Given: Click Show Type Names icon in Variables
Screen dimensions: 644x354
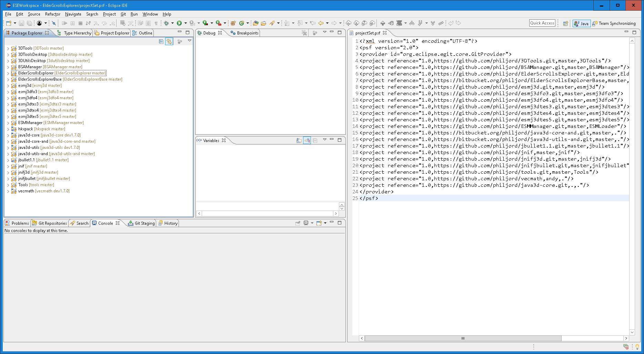Looking at the screenshot, I should click(x=299, y=140).
